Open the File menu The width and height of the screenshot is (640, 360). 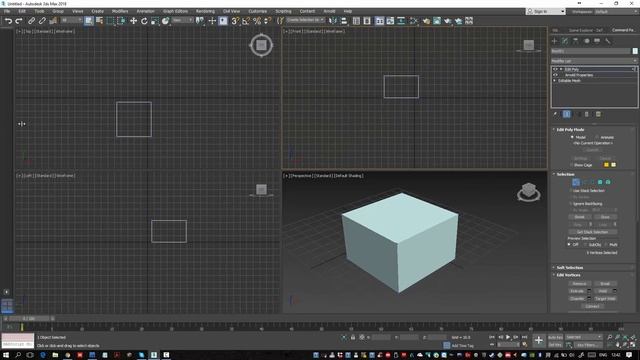(7, 11)
